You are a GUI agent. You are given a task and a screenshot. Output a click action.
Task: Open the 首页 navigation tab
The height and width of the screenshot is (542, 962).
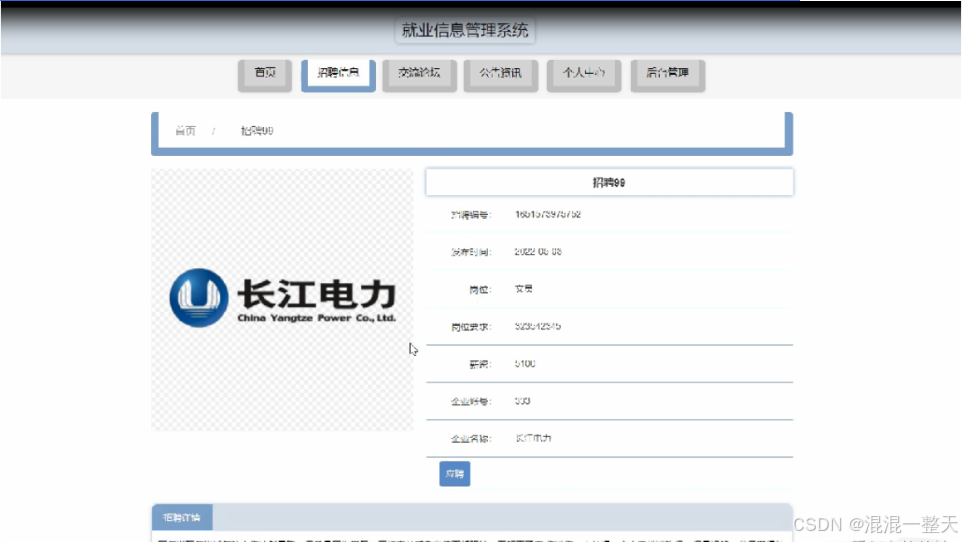point(264,75)
